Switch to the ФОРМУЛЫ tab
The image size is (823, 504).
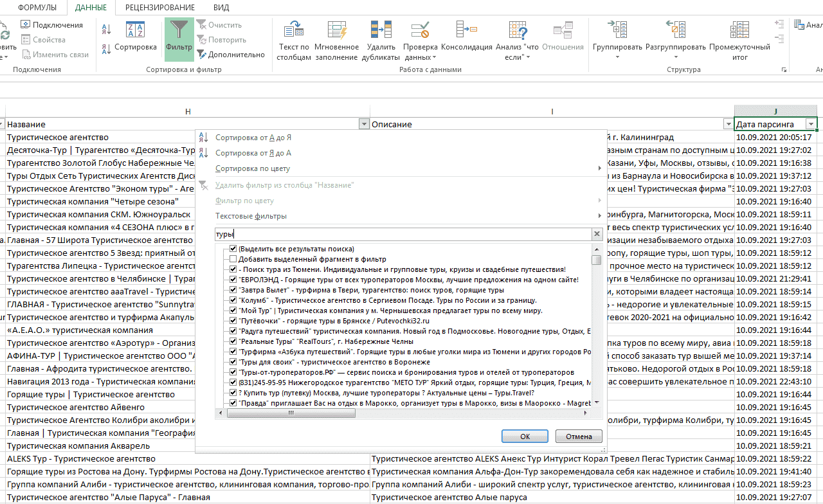pyautogui.click(x=37, y=8)
